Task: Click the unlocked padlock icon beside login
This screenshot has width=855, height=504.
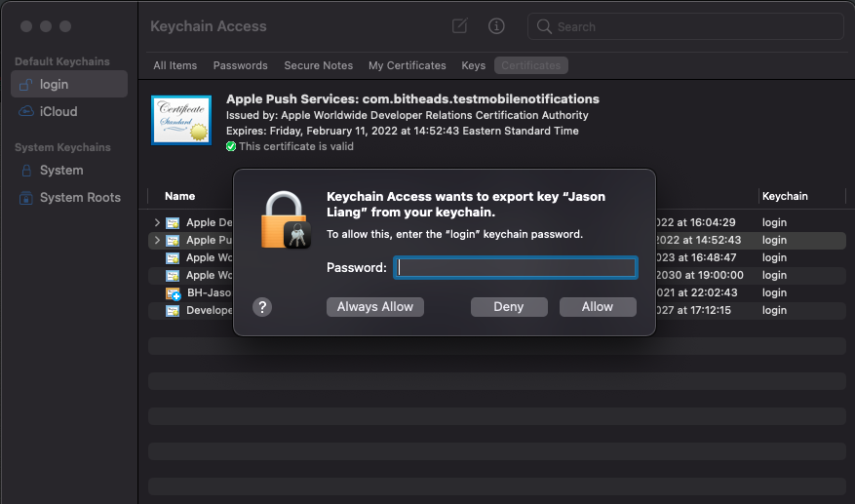Action: pos(25,85)
